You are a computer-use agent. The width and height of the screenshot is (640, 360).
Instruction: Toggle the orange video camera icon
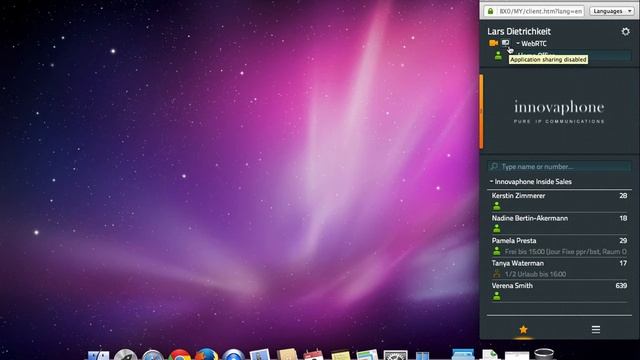(493, 43)
